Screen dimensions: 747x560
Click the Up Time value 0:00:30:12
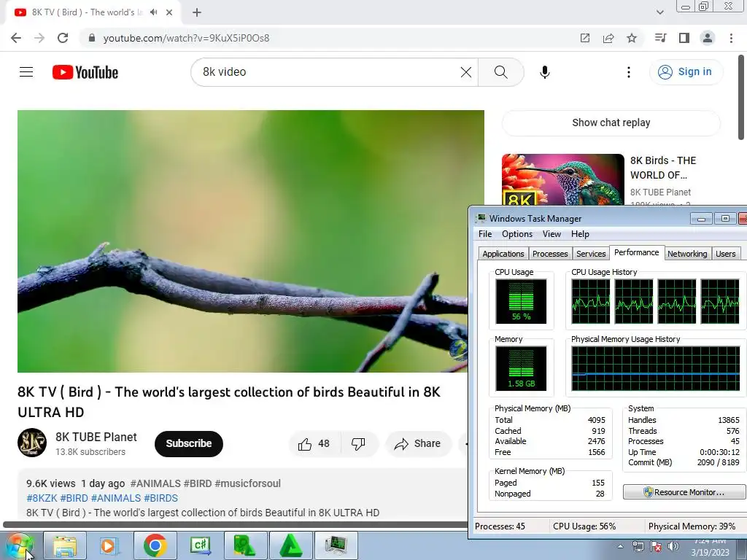[x=719, y=452]
